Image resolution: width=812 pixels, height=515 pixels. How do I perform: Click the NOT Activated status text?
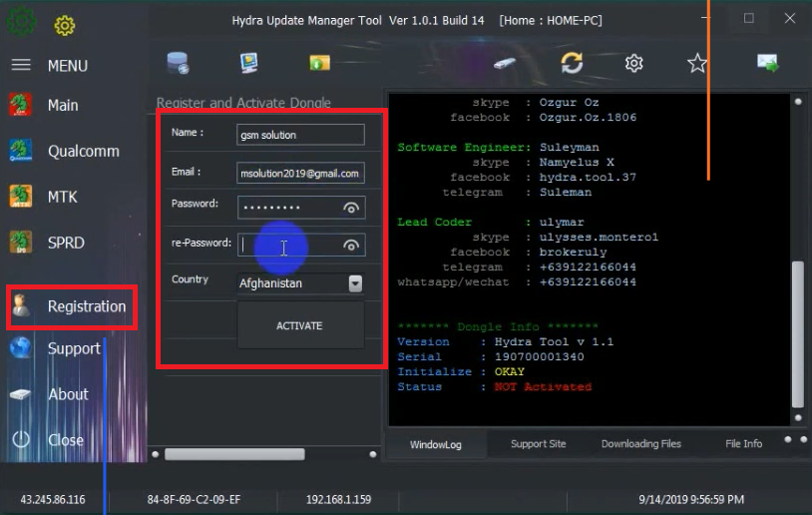click(x=543, y=386)
